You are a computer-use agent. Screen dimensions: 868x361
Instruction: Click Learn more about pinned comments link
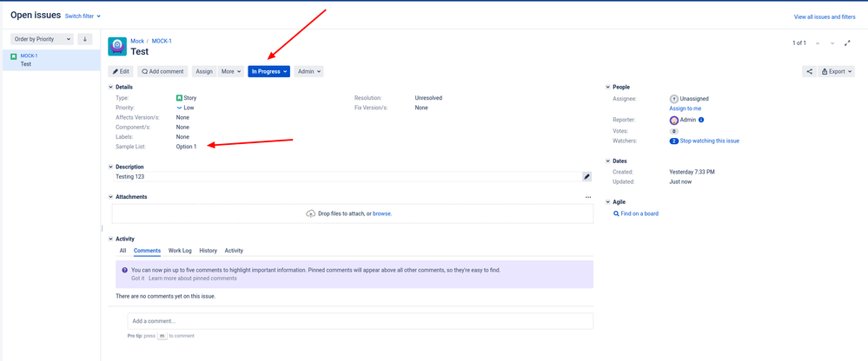[x=193, y=278]
